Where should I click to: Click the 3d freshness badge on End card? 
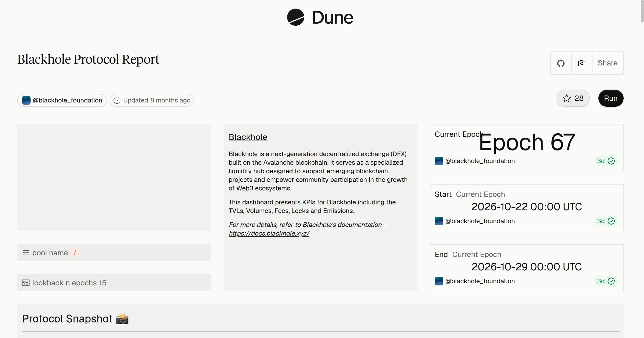(x=606, y=281)
